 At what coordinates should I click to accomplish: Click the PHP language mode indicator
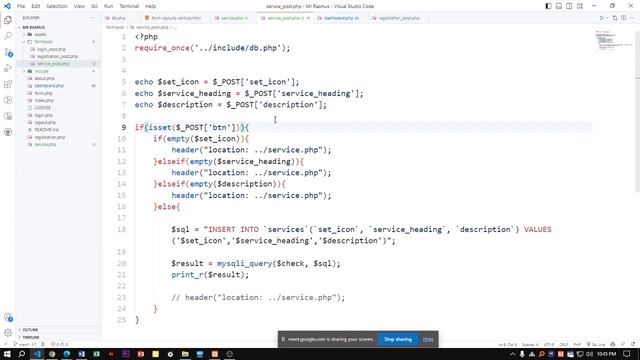click(577, 345)
